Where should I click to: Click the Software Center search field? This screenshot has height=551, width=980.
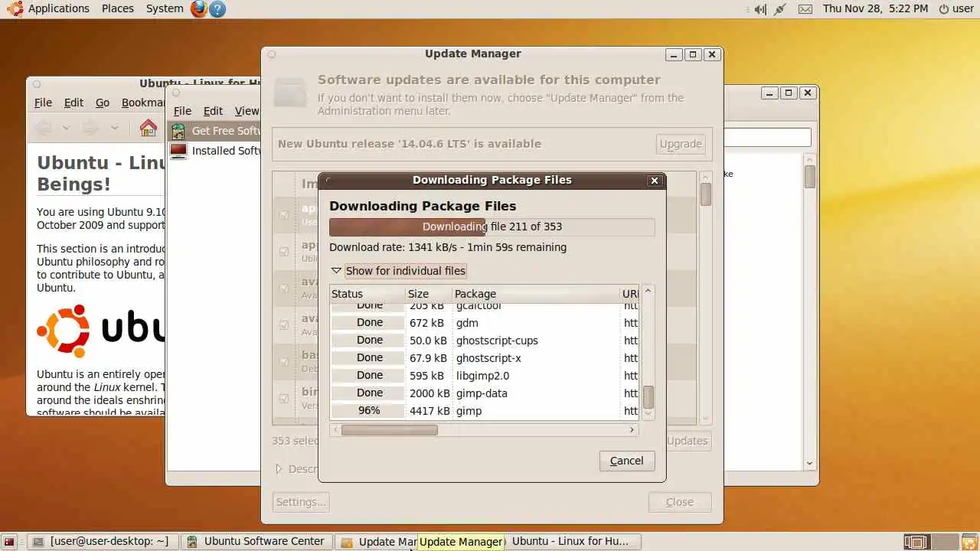pyautogui.click(x=767, y=138)
